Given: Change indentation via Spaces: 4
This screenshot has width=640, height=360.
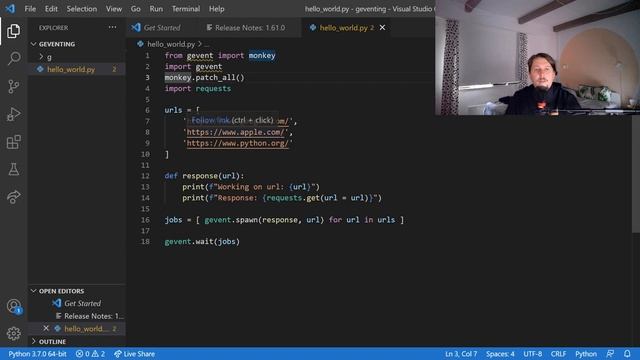Looking at the screenshot, I should tap(500, 354).
